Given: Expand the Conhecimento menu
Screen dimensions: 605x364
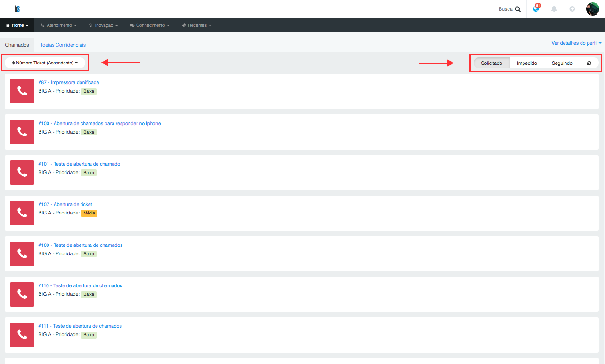Looking at the screenshot, I should pyautogui.click(x=150, y=25).
